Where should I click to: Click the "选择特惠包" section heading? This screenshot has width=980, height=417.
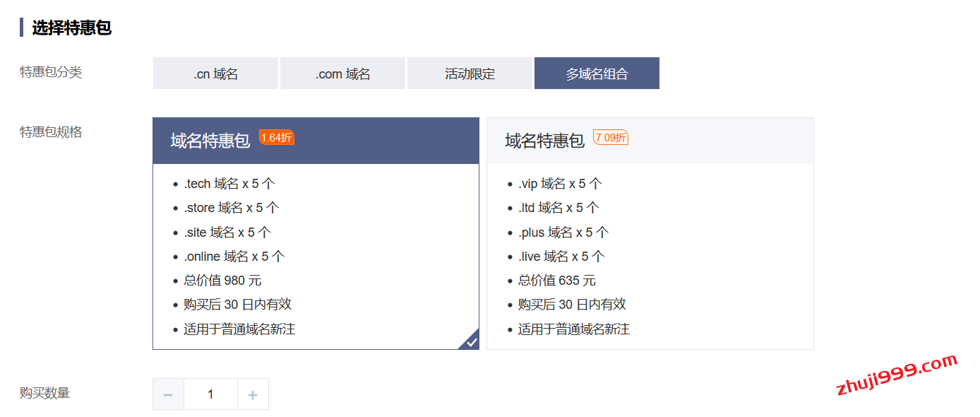click(71, 28)
